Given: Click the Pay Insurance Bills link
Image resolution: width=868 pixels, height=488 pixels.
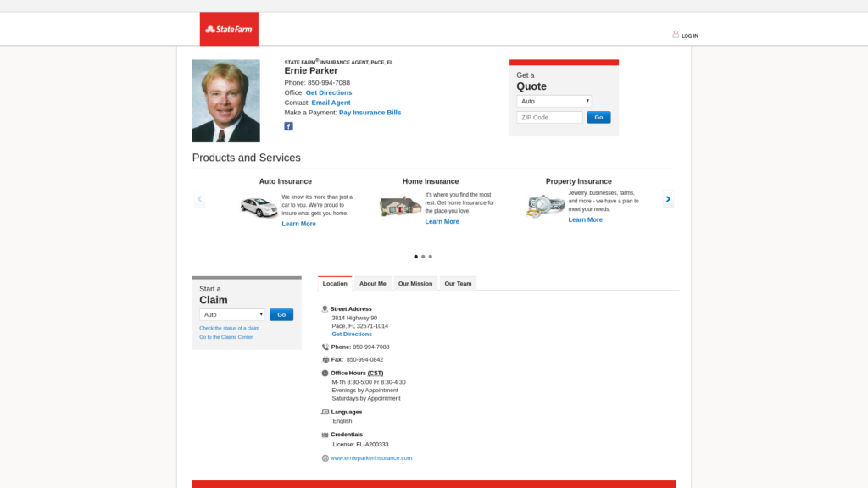Looking at the screenshot, I should 370,113.
